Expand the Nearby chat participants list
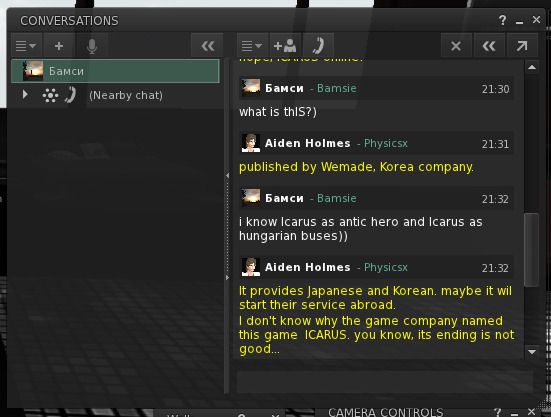This screenshot has height=417, width=551. pyautogui.click(x=25, y=95)
